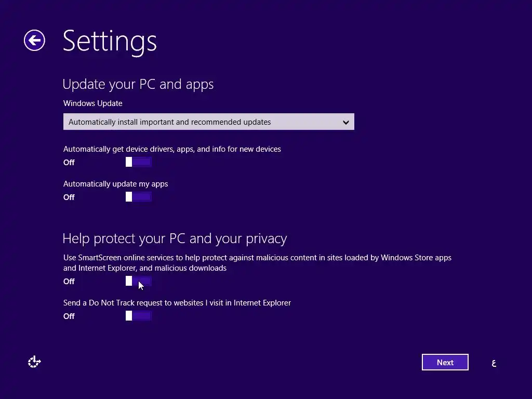This screenshot has width=532, height=399.
Task: Click the Off label for device drivers
Action: [69, 163]
